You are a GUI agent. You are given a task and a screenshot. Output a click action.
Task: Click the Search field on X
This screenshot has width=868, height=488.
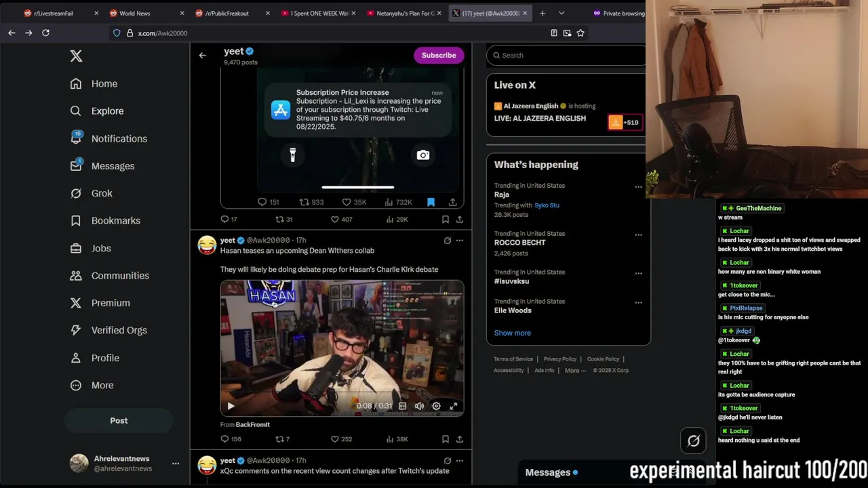click(566, 55)
